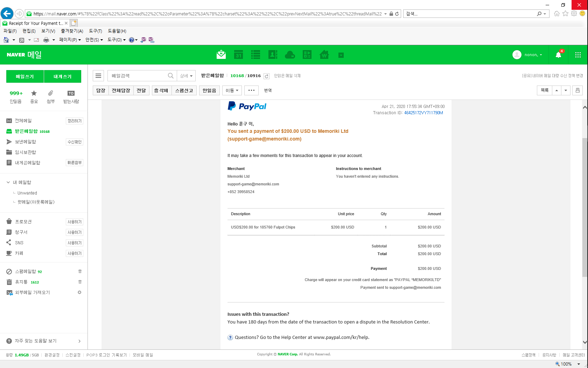Screen dimensions: 588x368
Task: Open the 상세 search options dropdown
Action: click(186, 76)
